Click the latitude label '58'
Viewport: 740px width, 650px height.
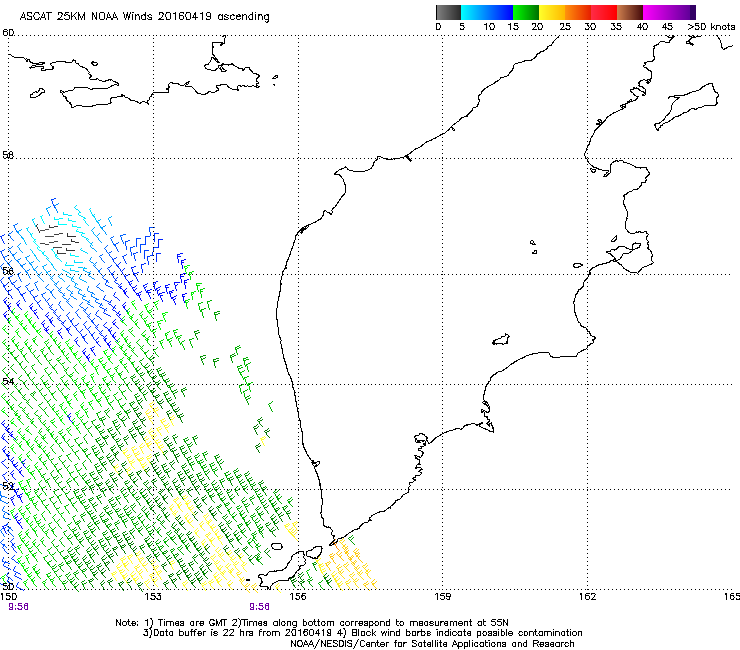click(x=8, y=155)
